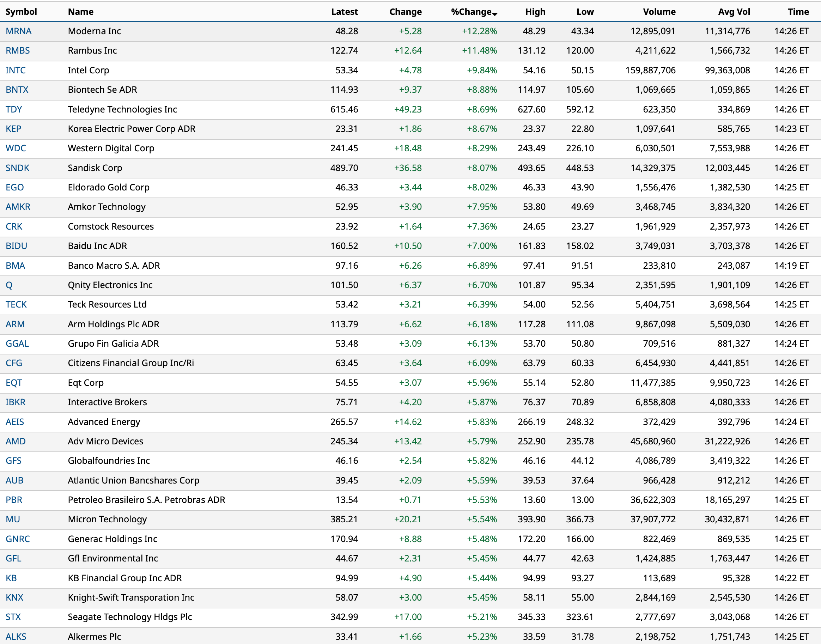Sort table by Symbol column
821x644 pixels.
click(x=21, y=12)
